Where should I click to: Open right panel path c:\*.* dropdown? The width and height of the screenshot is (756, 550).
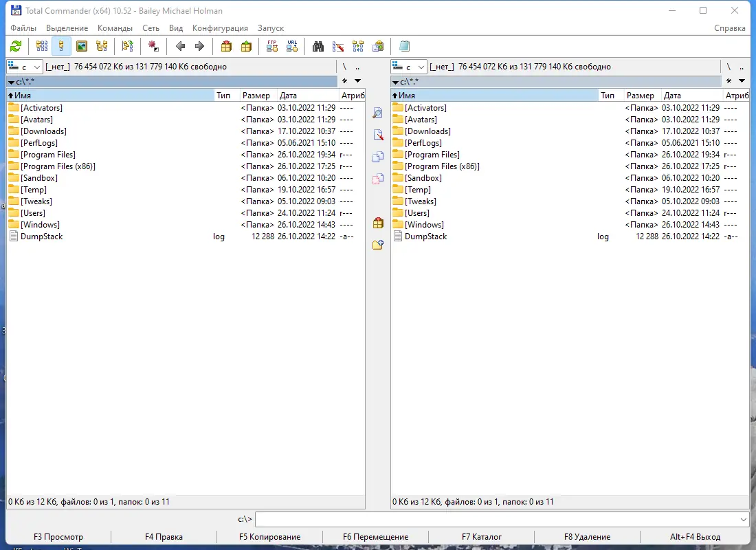tap(395, 82)
